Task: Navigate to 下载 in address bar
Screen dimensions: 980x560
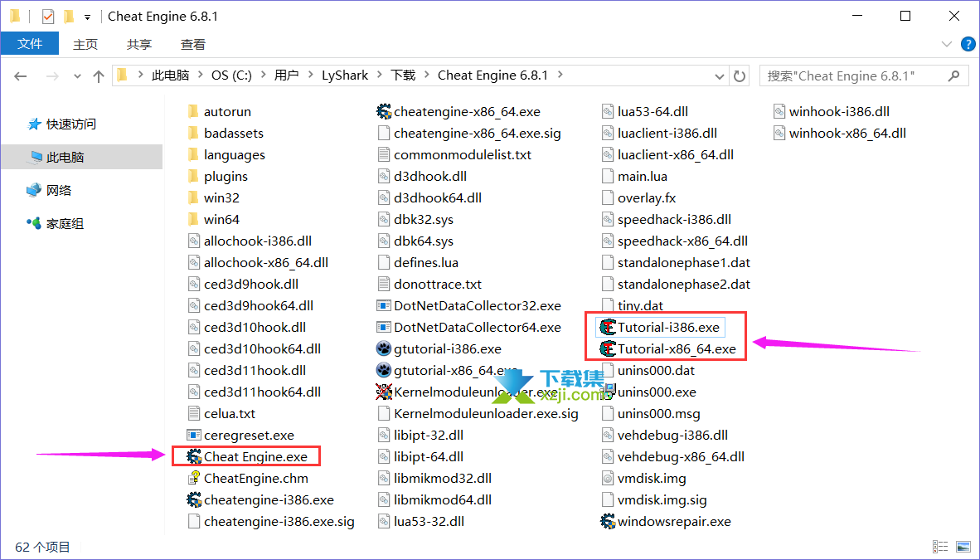Action: click(403, 75)
